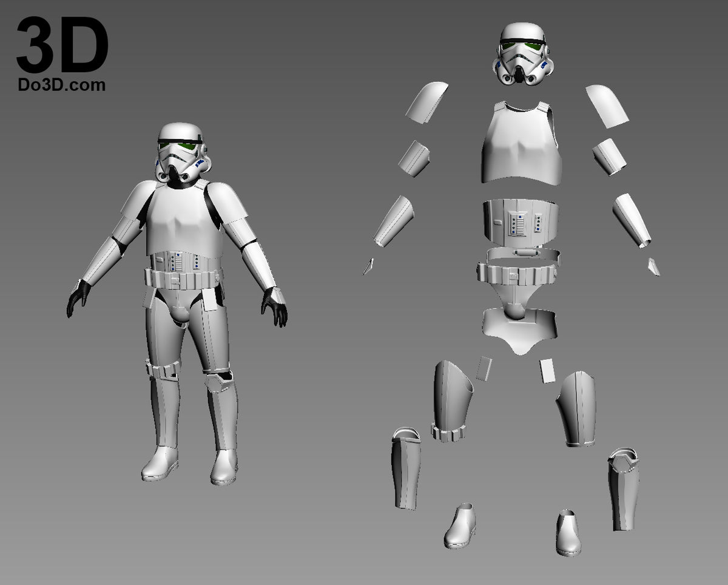
Task: Pick the exploded shoulder piece near the Do3D logo side
Action: (x=426, y=103)
